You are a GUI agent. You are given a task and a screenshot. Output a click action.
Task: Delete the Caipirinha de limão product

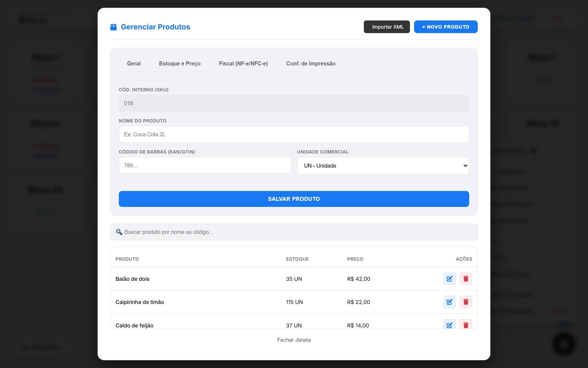(466, 302)
